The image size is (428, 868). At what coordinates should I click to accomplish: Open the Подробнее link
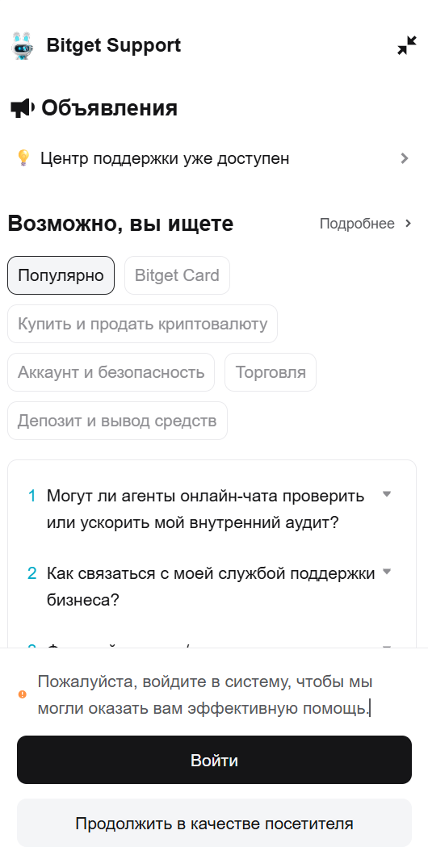pyautogui.click(x=357, y=224)
